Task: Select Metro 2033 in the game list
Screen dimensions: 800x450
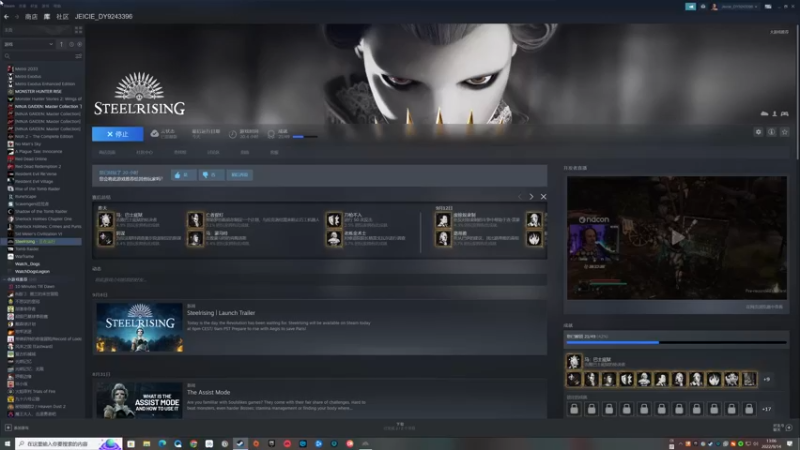Action: click(27, 69)
